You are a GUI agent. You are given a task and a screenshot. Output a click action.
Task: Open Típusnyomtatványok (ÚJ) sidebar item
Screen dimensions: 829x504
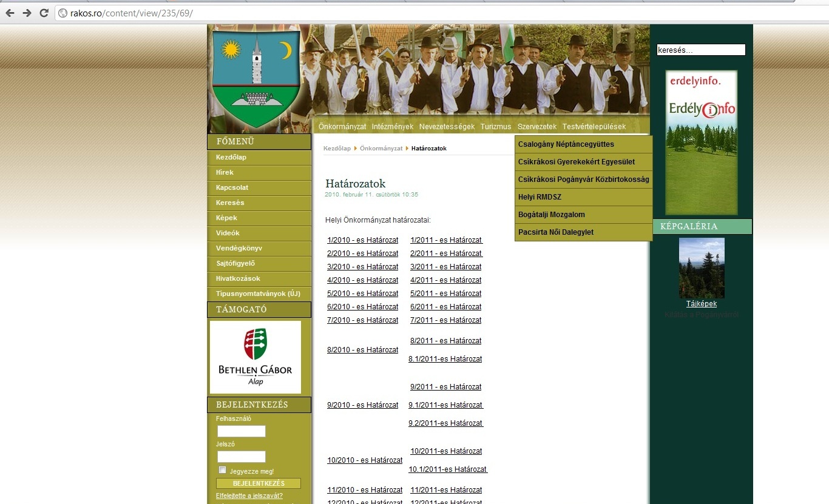coord(259,294)
